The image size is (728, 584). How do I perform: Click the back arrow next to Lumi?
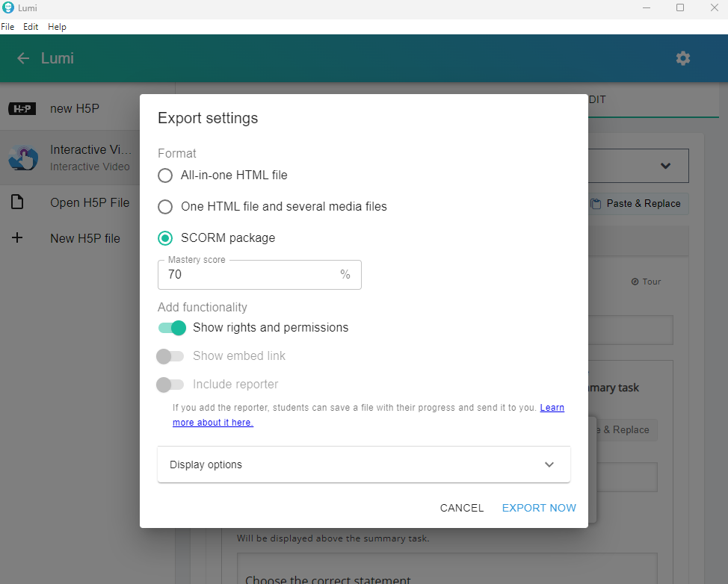coord(23,58)
